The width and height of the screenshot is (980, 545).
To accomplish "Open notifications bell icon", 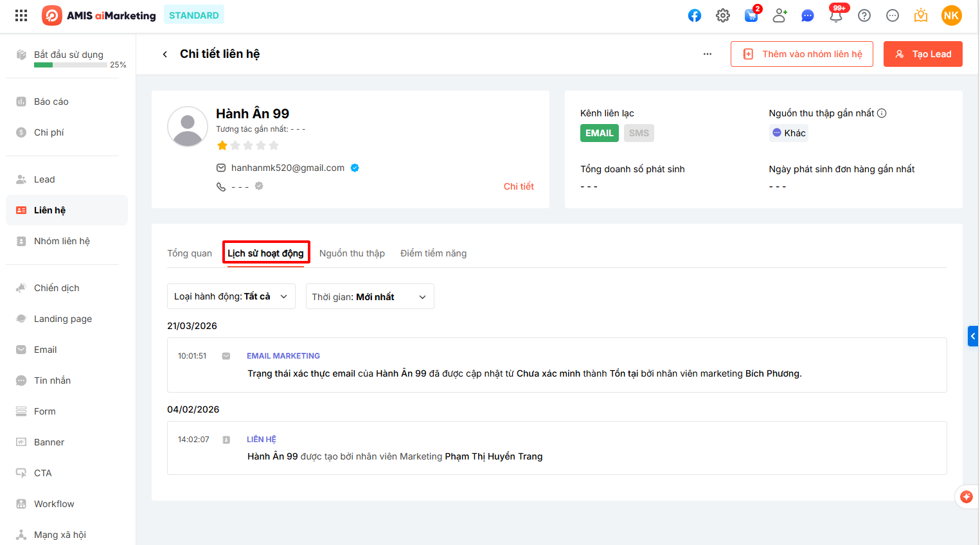I will pyautogui.click(x=836, y=15).
